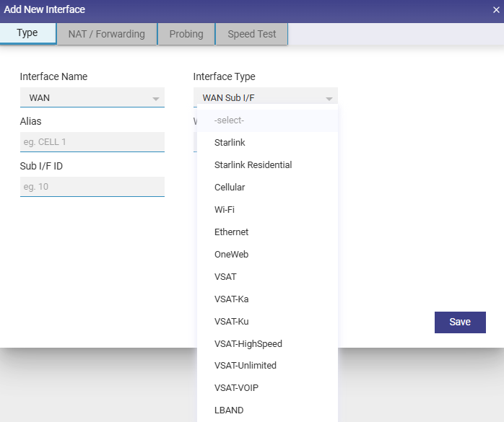Select the Wi-Fi option
This screenshot has height=422, width=504.
(225, 210)
